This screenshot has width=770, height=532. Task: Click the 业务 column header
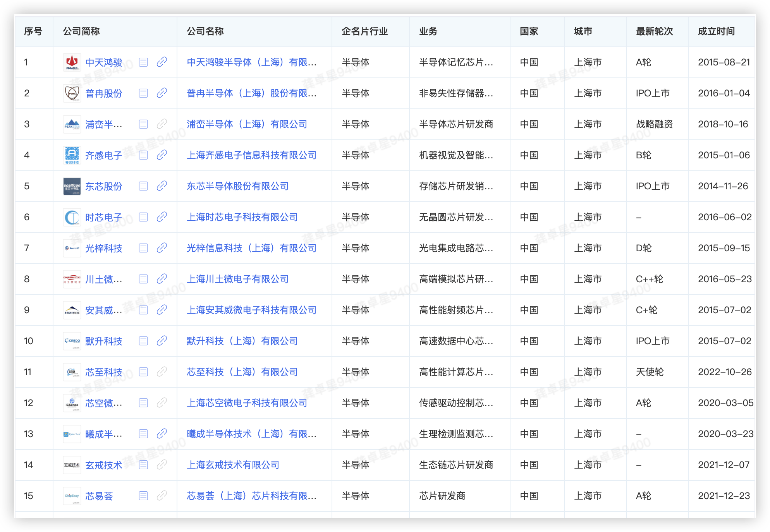pyautogui.click(x=428, y=31)
